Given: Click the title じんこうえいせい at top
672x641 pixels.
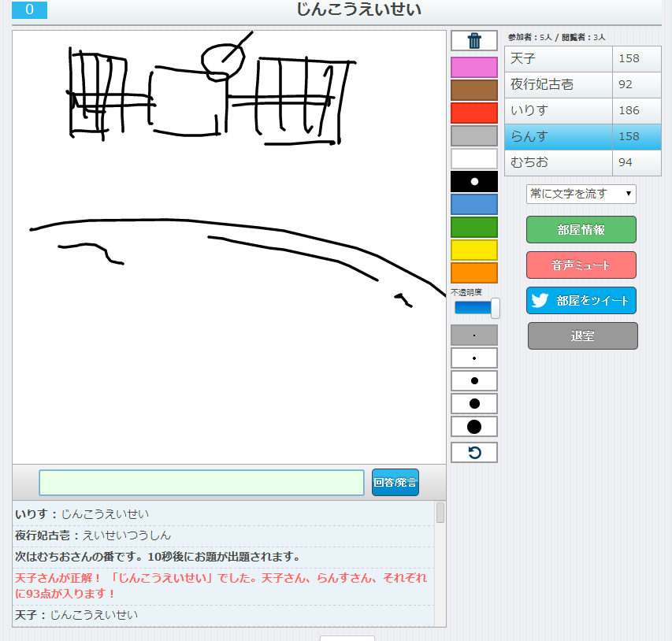Looking at the screenshot, I should click(x=358, y=9).
